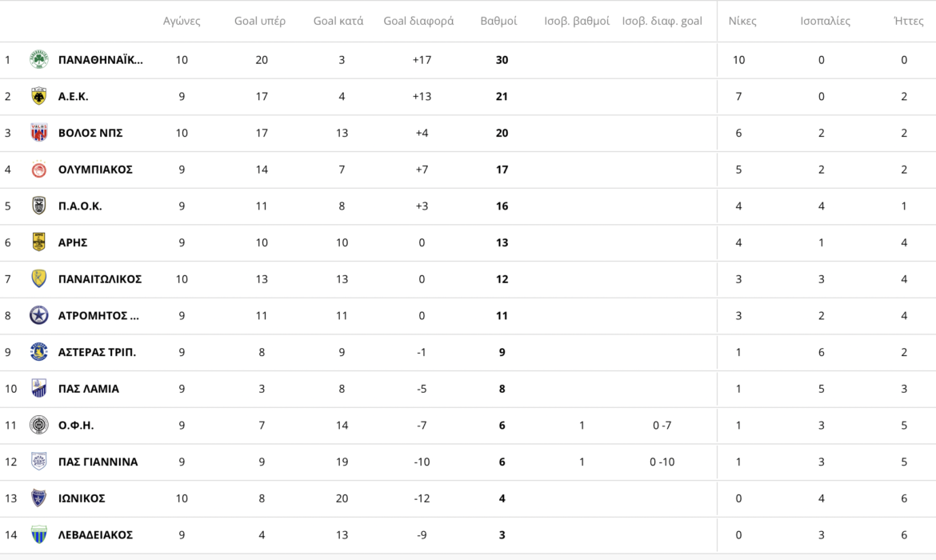
Task: Sort table by Βαθμοί column header
Action: (498, 21)
